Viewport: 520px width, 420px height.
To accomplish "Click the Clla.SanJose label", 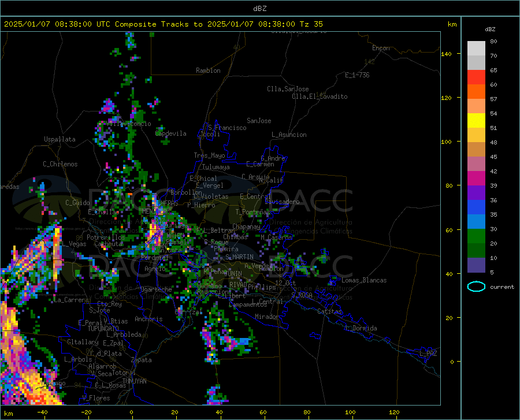I will 288,89.
